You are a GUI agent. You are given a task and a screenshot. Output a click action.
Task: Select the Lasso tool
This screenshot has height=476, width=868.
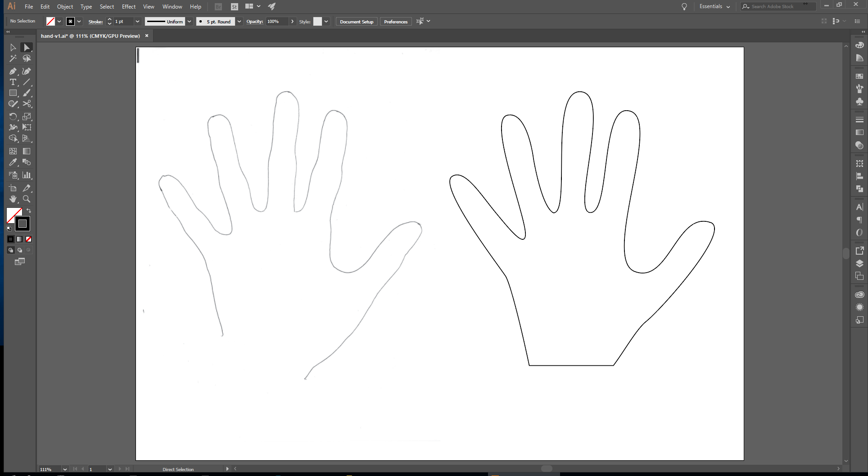pos(27,58)
